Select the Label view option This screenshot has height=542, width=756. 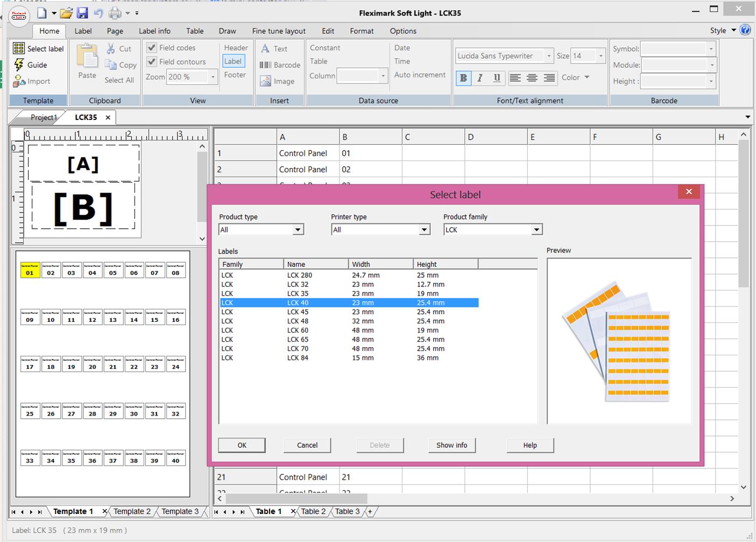click(233, 61)
